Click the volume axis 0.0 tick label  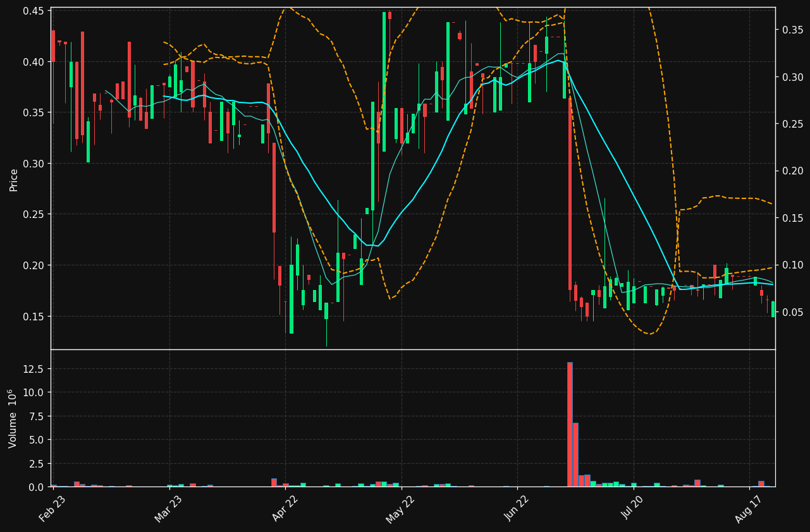37,487
